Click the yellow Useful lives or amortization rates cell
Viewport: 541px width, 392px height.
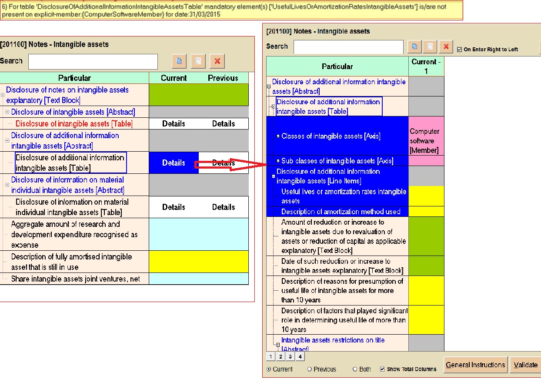(426, 196)
